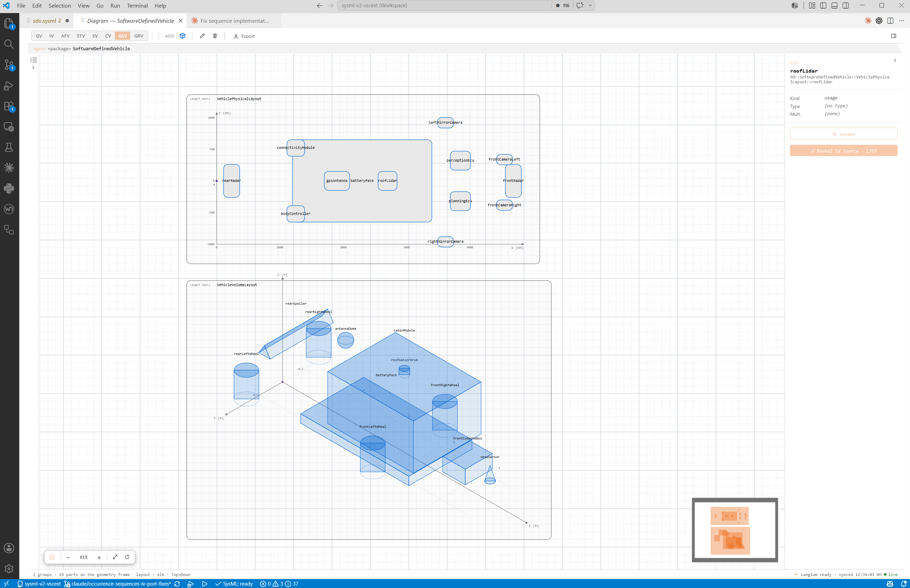Select the roofLidar part node
This screenshot has width=910, height=588.
click(x=387, y=181)
